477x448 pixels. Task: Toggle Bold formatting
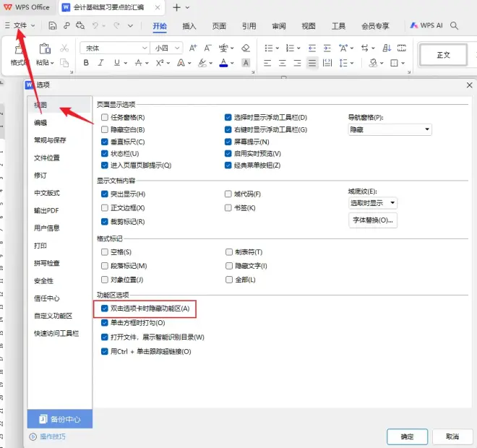86,63
